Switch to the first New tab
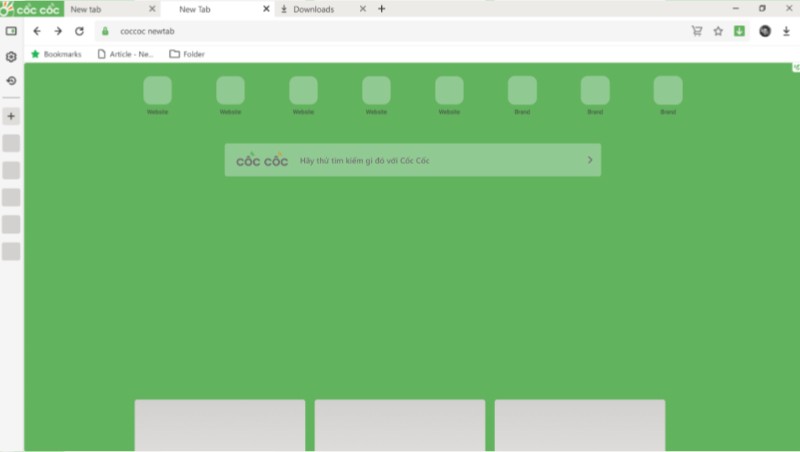The width and height of the screenshot is (800, 452). coord(86,9)
